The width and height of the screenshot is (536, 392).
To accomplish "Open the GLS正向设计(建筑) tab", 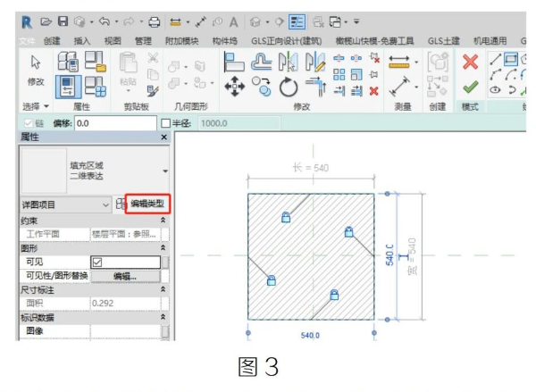I will [x=287, y=41].
